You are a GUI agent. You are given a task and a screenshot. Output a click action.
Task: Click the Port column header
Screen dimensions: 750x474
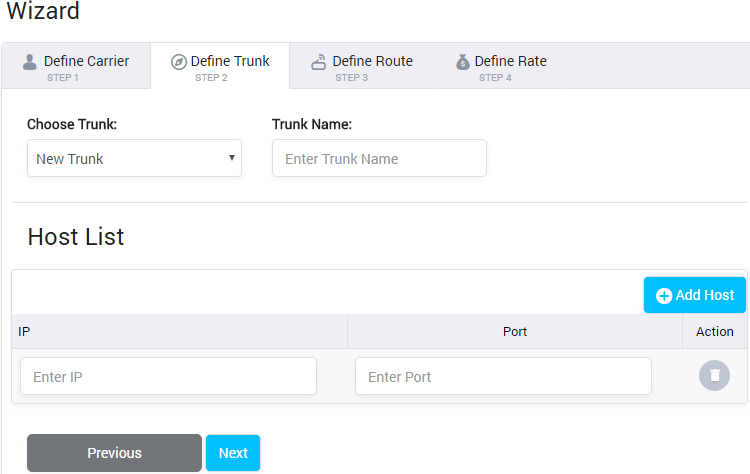pyautogui.click(x=514, y=331)
